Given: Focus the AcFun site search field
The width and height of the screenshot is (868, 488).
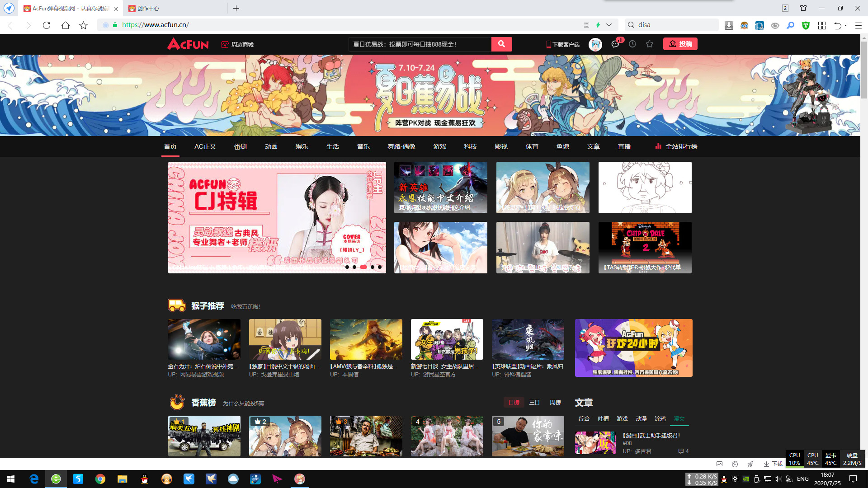Looking at the screenshot, I should point(420,44).
